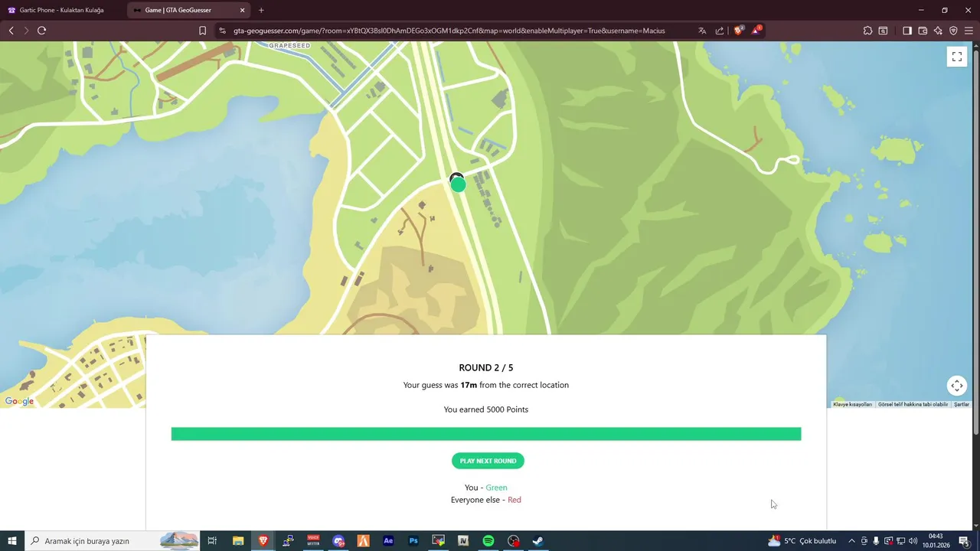Click the green guess marker on the map
The height and width of the screenshot is (551, 980).
tap(458, 184)
